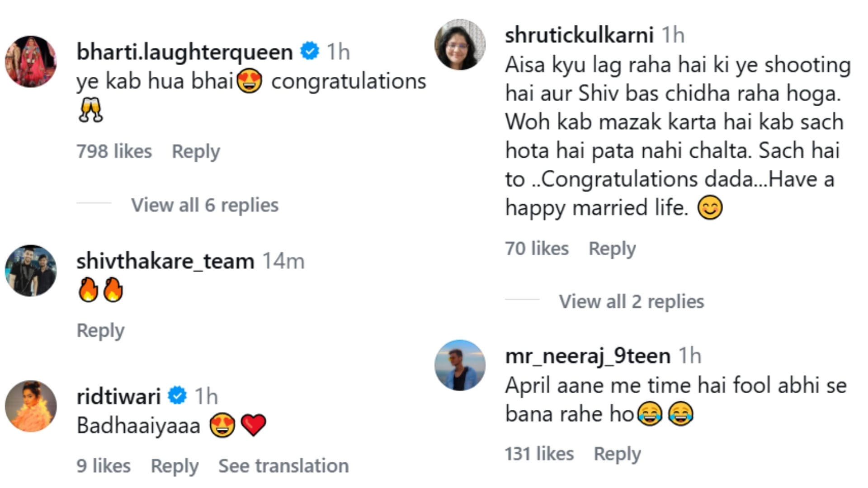See translation of ridtiwari's comment
Viewport: 868px width, 488px height.
[x=283, y=466]
